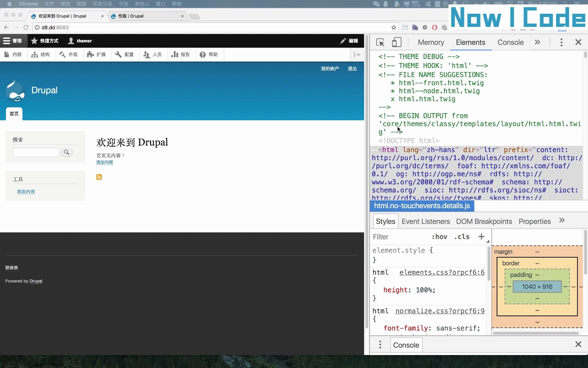Switch to the Console tab in DevTools

point(510,42)
